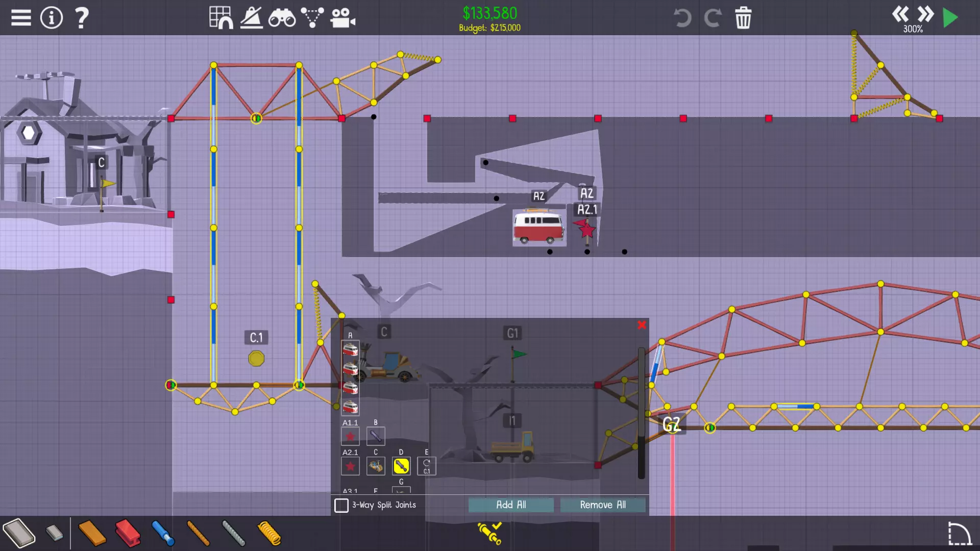Open the level info panel

(x=52, y=18)
